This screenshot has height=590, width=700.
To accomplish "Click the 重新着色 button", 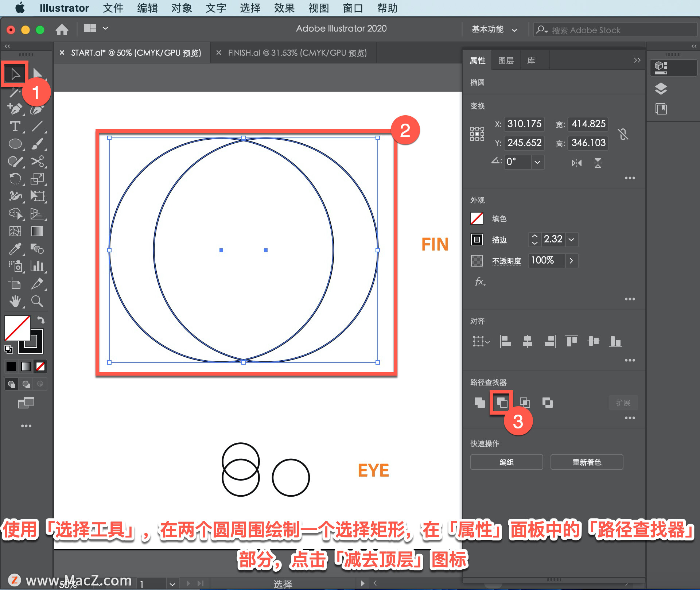I will click(x=587, y=462).
